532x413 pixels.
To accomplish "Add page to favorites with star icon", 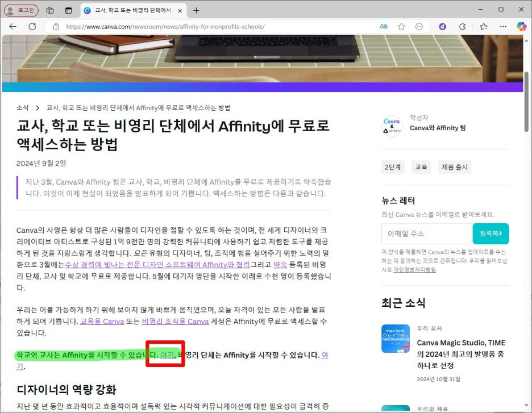I will 401,27.
